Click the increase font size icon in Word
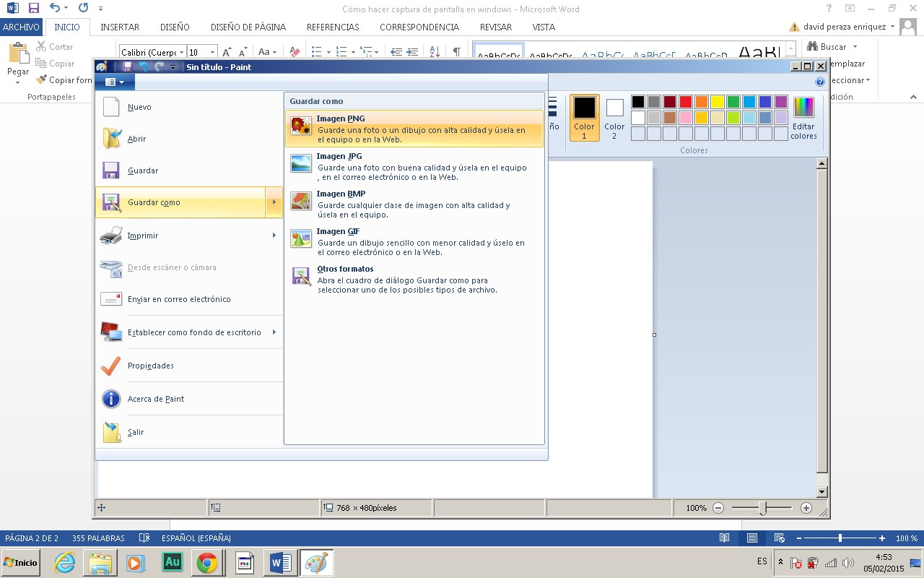The height and width of the screenshot is (578, 924). coord(227,52)
